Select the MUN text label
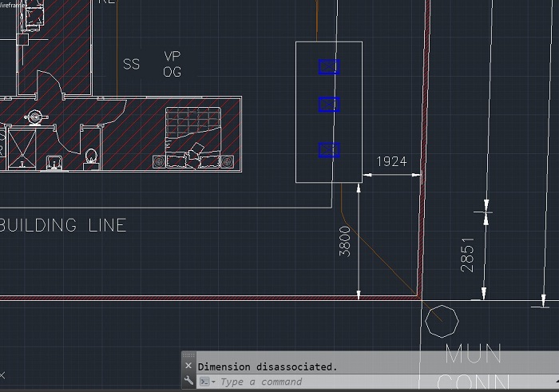 click(474, 354)
